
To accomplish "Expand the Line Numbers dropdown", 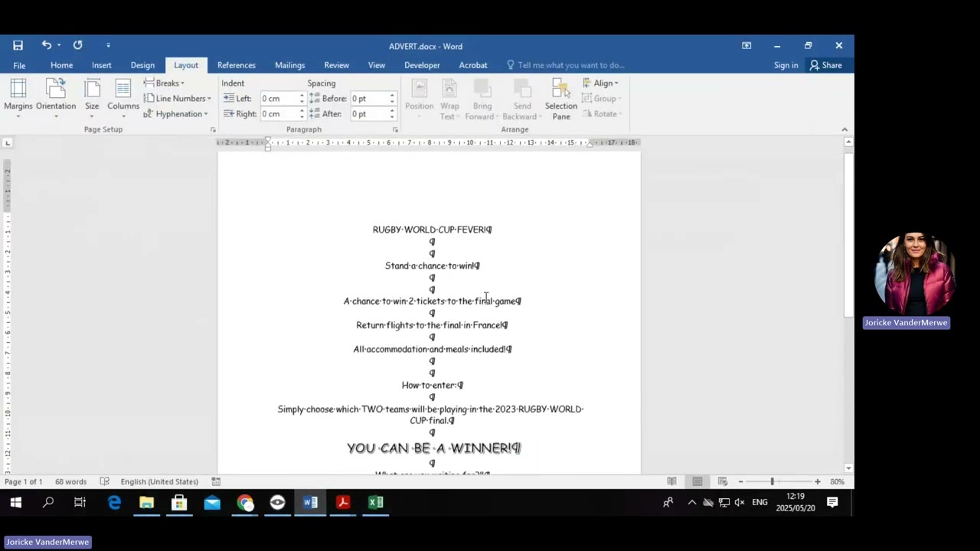I will click(x=178, y=98).
